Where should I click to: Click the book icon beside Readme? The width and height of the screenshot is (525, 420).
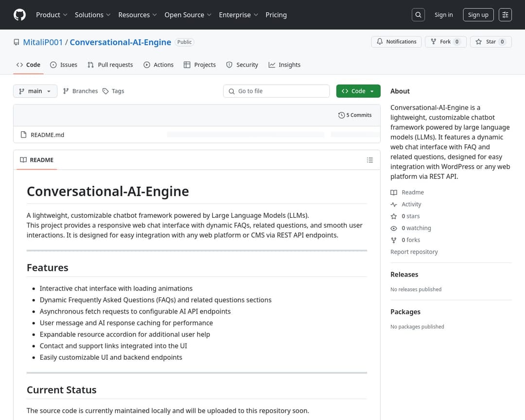[394, 192]
